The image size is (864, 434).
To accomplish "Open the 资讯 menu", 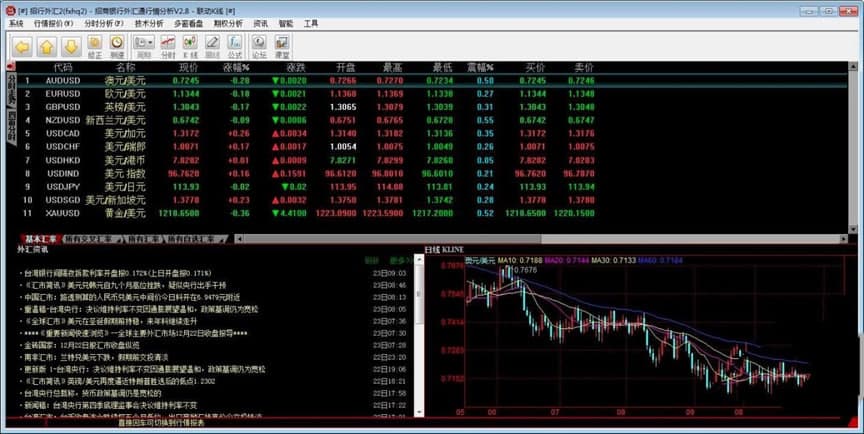I will (261, 24).
